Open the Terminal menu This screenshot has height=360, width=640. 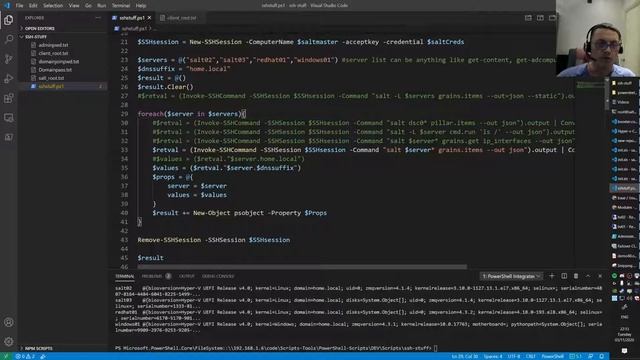pos(121,6)
